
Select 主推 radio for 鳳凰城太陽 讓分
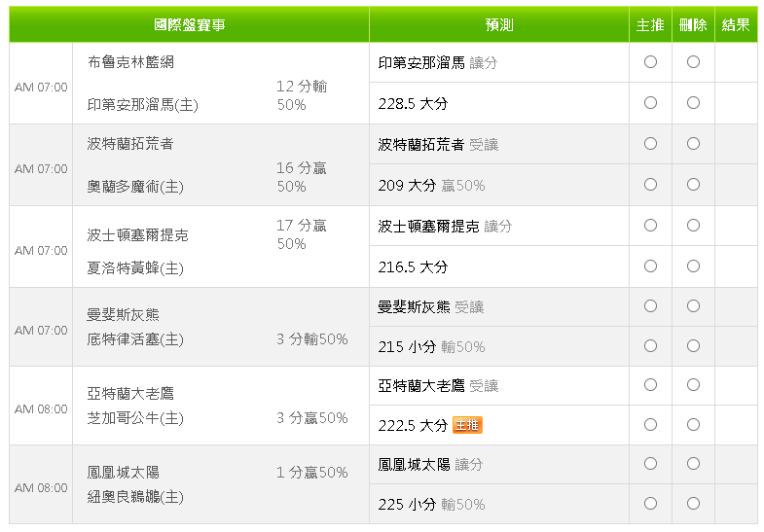pos(650,464)
